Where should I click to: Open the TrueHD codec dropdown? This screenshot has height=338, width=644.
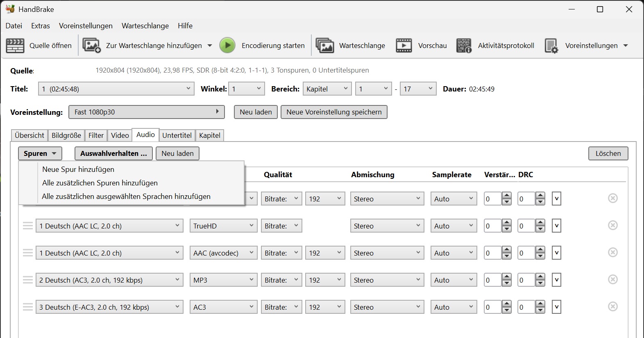[x=223, y=226]
